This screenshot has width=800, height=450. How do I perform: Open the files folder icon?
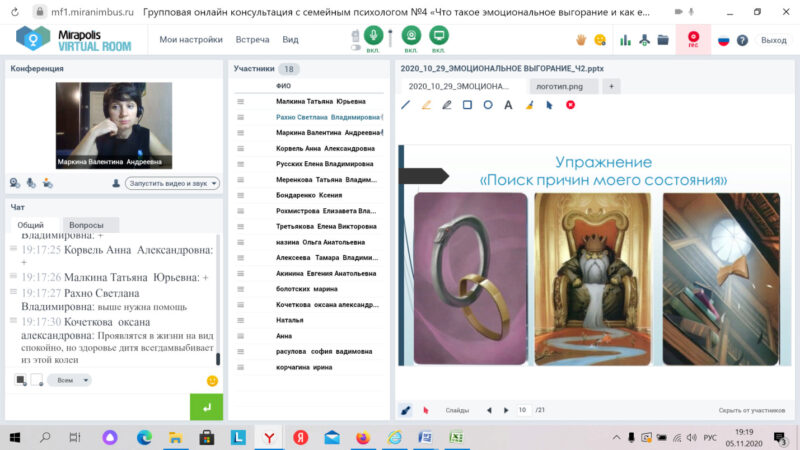click(663, 40)
